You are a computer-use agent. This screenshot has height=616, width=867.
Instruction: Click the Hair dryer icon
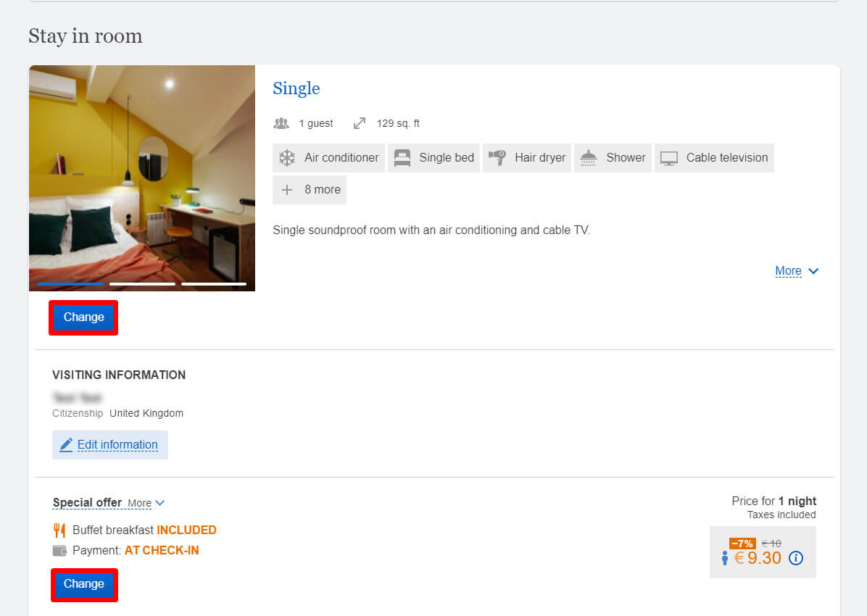tap(497, 157)
